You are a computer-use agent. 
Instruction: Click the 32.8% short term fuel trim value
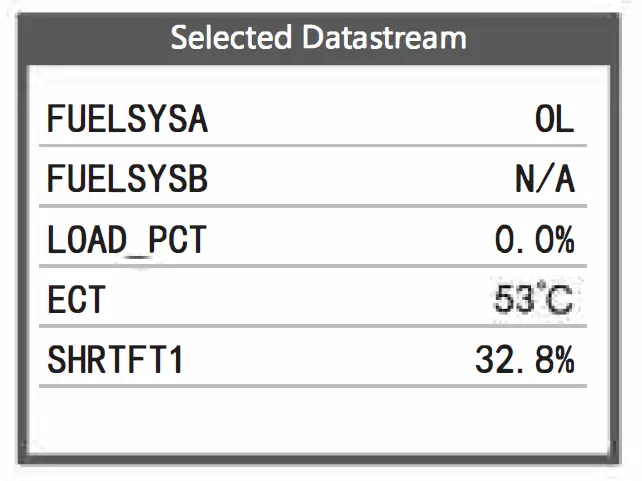(525, 360)
